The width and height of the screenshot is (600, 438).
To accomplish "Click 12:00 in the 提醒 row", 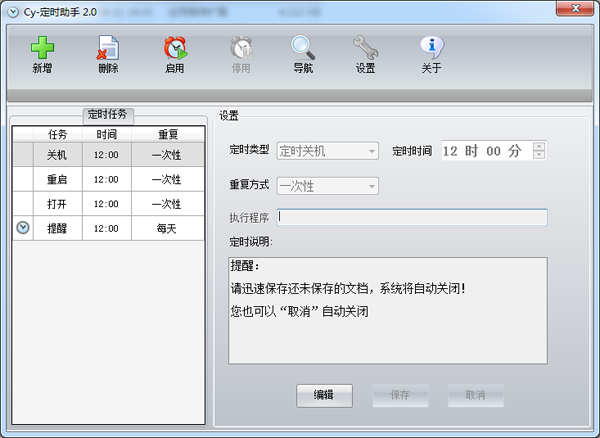I will tap(106, 228).
